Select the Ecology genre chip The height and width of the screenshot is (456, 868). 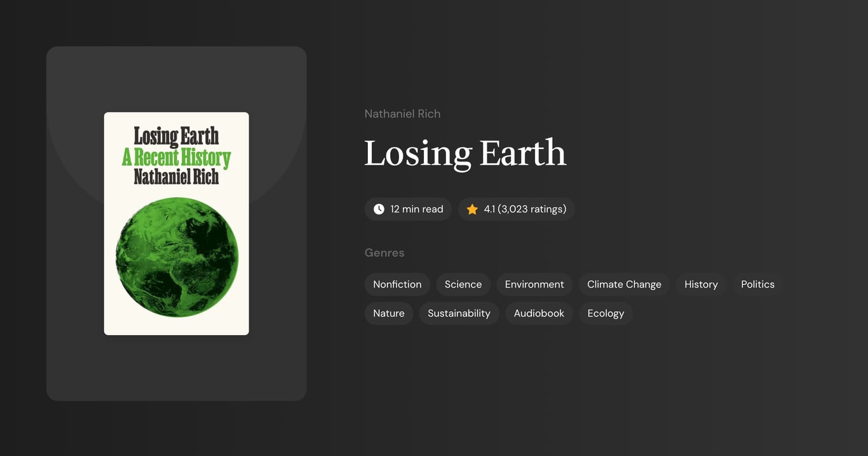point(606,313)
